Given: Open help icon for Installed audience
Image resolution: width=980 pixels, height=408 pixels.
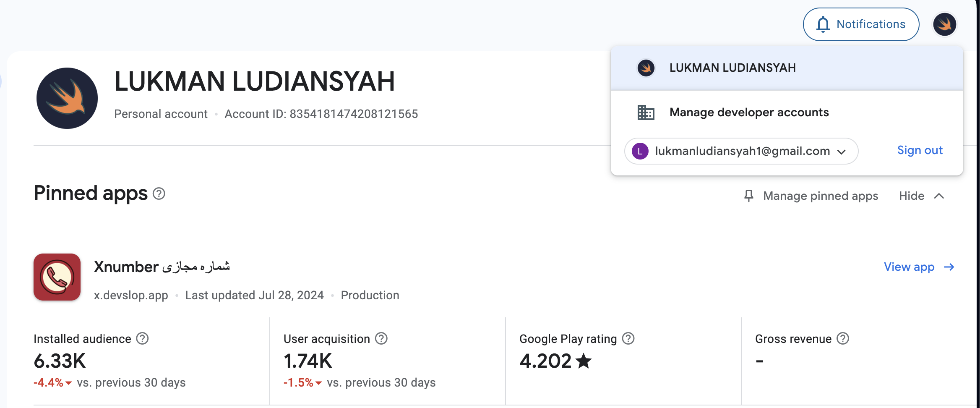Looking at the screenshot, I should click(143, 338).
